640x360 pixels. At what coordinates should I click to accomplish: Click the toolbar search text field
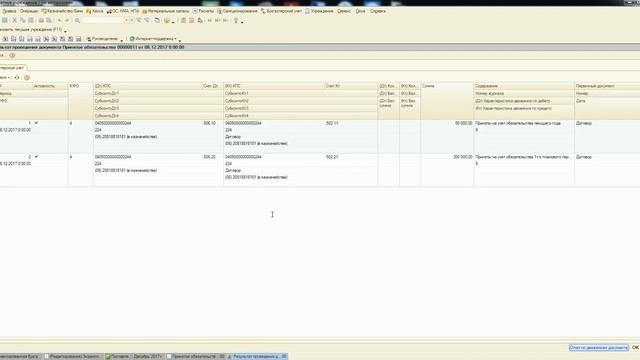click(x=103, y=20)
